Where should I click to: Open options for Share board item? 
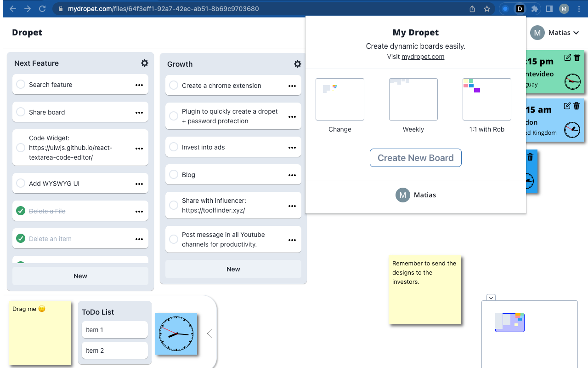click(139, 113)
